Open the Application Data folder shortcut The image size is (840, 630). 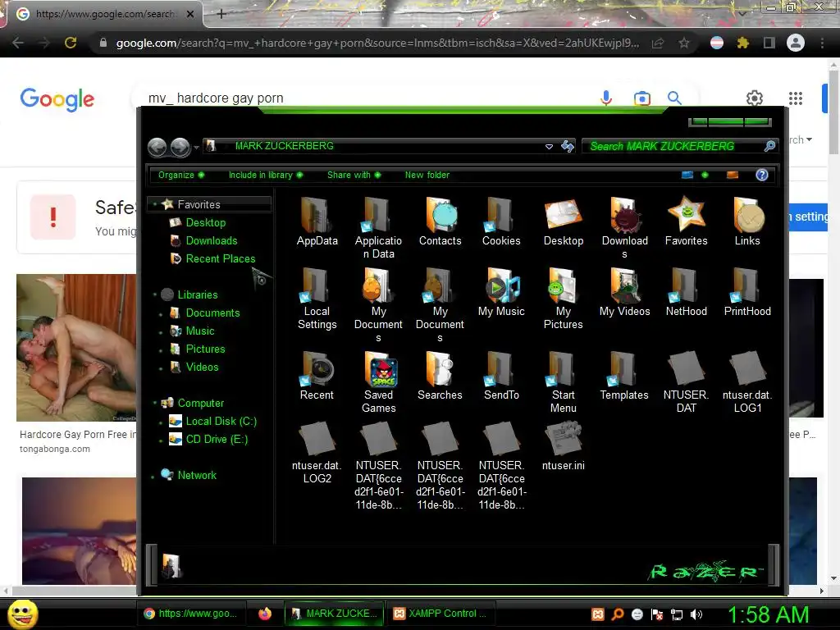pyautogui.click(x=378, y=228)
